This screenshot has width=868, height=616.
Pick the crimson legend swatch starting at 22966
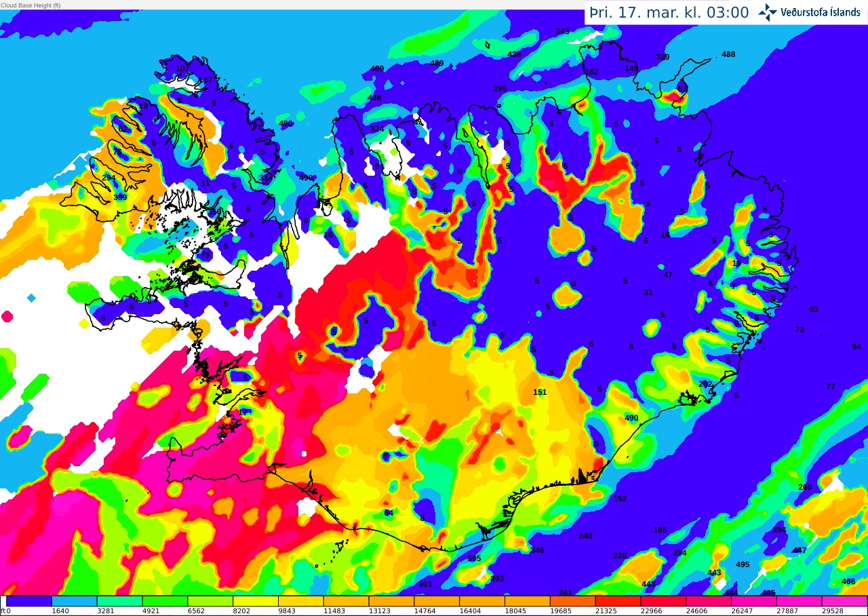[663, 601]
